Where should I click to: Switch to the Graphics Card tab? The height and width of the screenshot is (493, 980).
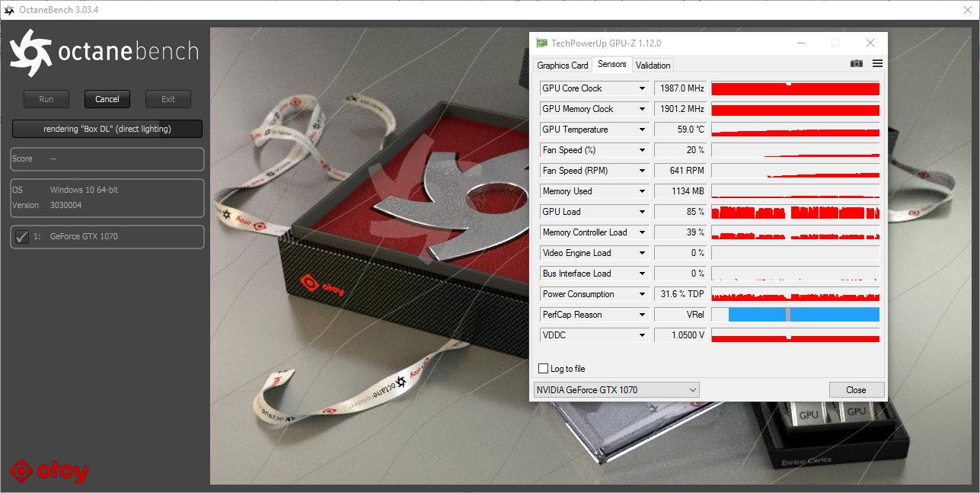tap(563, 66)
